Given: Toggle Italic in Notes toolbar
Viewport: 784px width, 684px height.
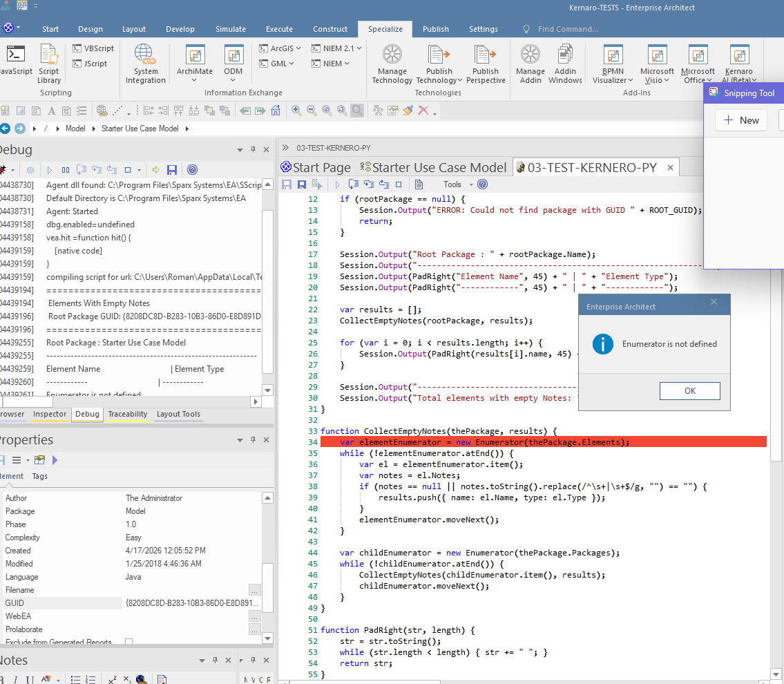Looking at the screenshot, I should tap(15, 679).
